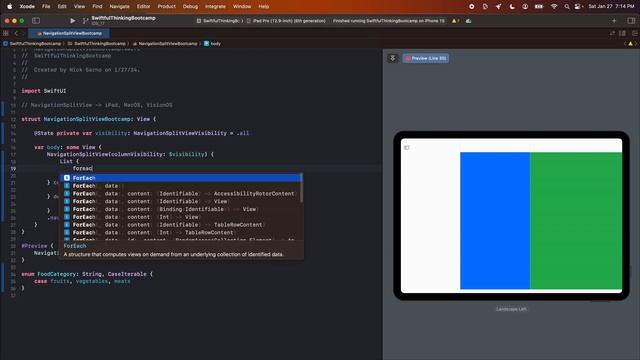Click the clock showing Sat Jan 27 7:14 PM
Screen dimensions: 640x360
tap(611, 7)
